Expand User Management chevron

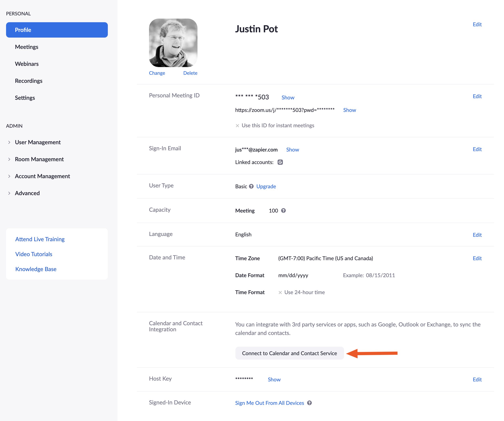pos(9,142)
